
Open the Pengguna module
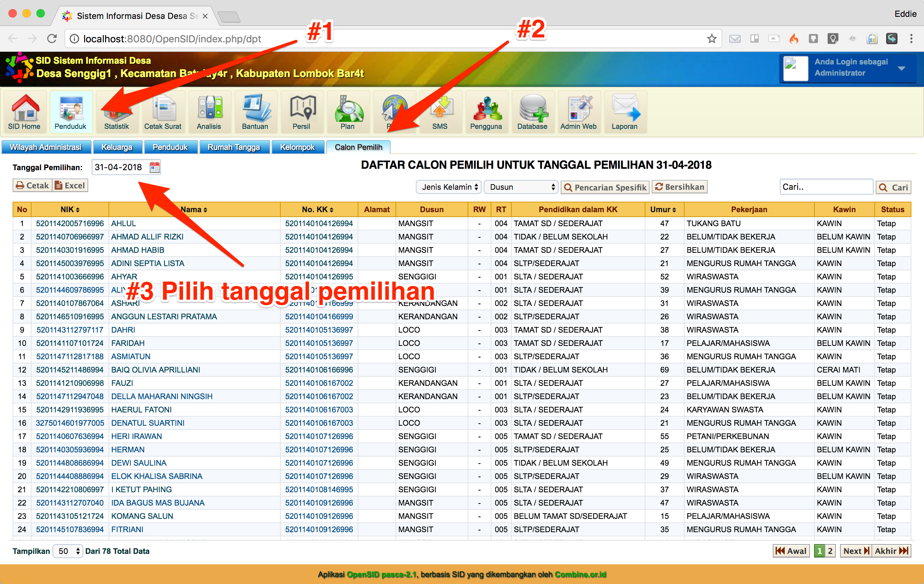coord(486,112)
